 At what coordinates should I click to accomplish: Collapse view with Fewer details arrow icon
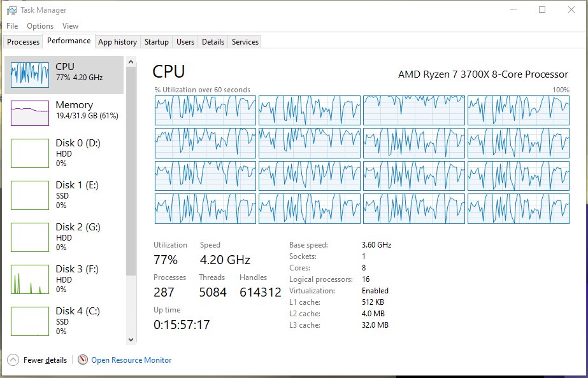tap(13, 360)
